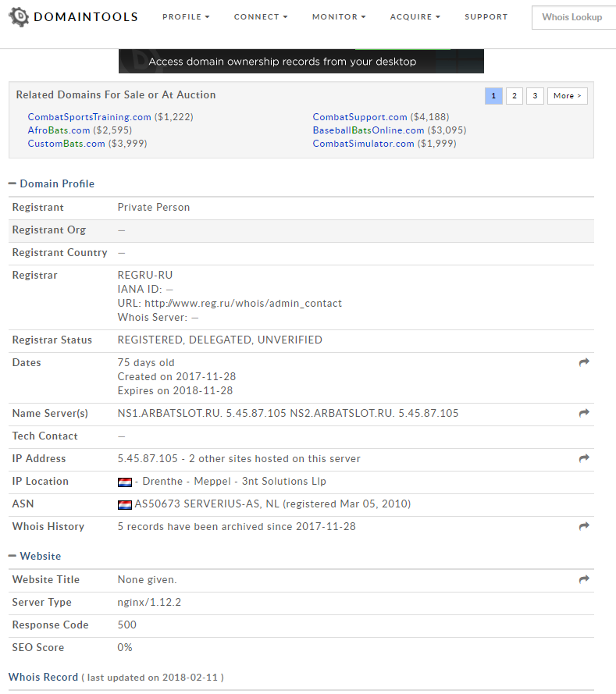
Task: Click the DomainTools logo icon
Action: tap(19, 16)
